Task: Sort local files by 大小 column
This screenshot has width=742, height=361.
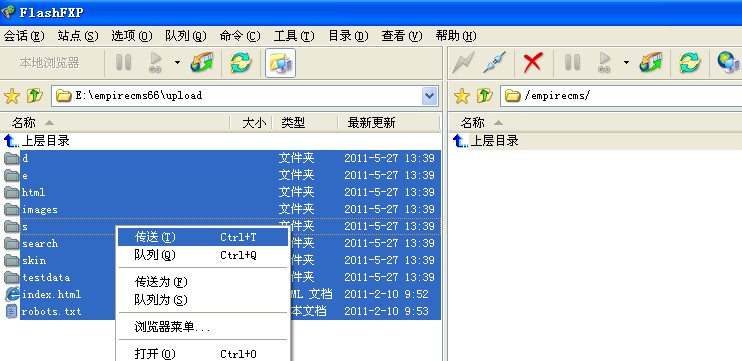Action: [251, 123]
